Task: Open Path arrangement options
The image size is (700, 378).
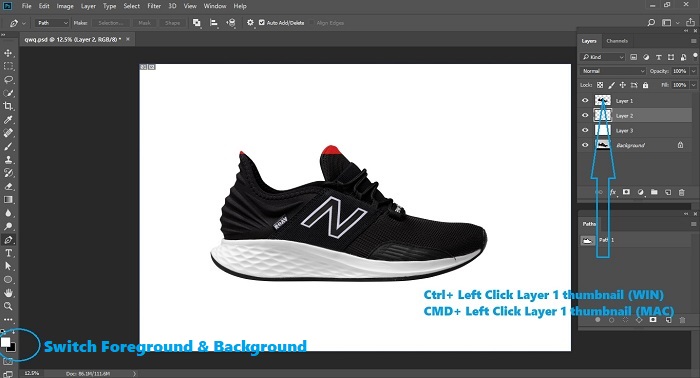Action: [x=231, y=23]
